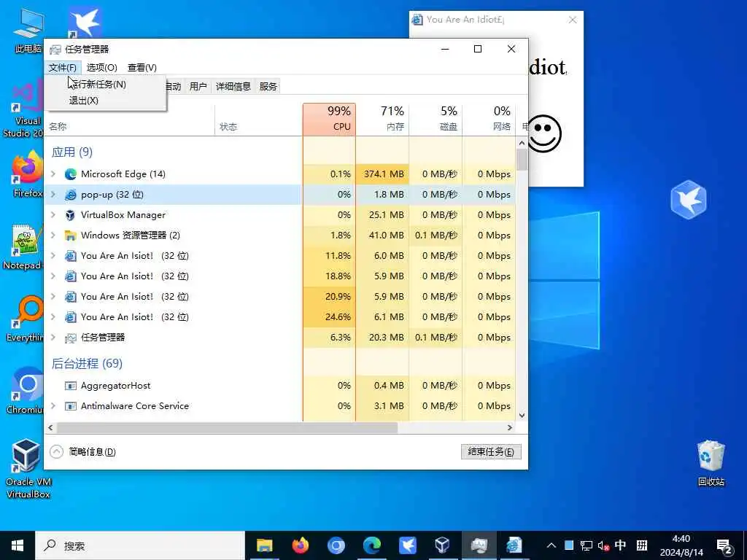Image resolution: width=747 pixels, height=560 pixels.
Task: Click the Task Manager taskbar icon
Action: tap(479, 545)
